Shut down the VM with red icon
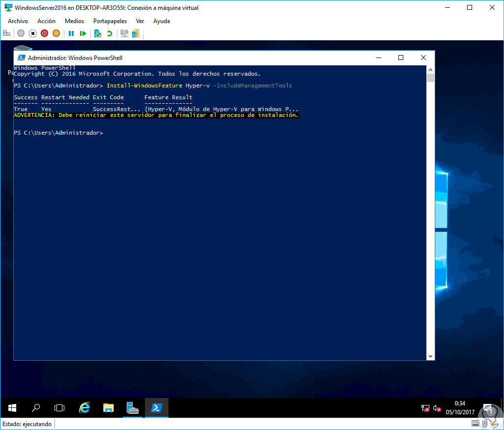The image size is (504, 430). pyautogui.click(x=44, y=33)
